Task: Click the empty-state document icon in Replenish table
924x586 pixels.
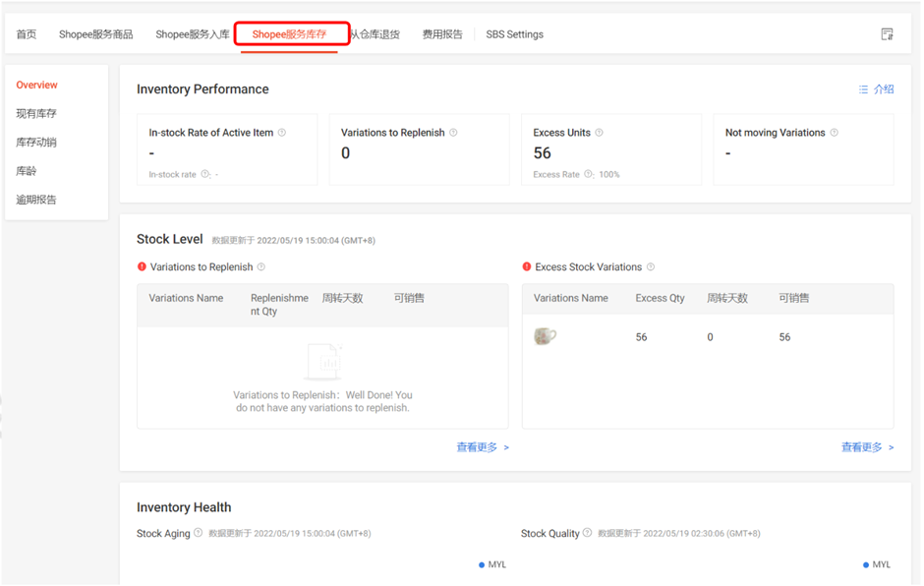Action: (323, 362)
